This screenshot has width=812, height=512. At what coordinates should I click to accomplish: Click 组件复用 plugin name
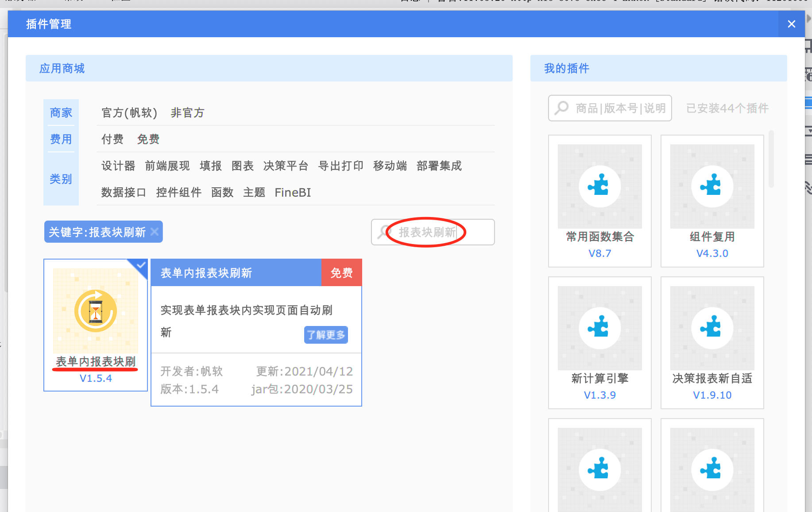click(712, 237)
